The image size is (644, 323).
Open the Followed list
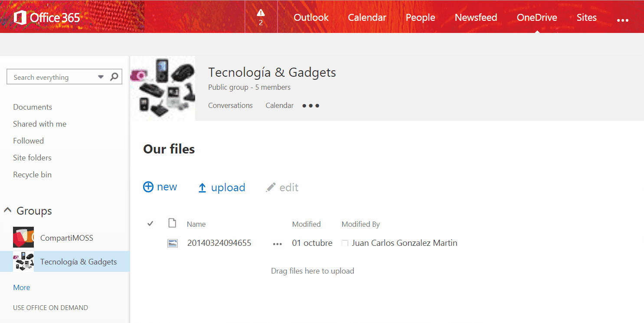pyautogui.click(x=28, y=141)
